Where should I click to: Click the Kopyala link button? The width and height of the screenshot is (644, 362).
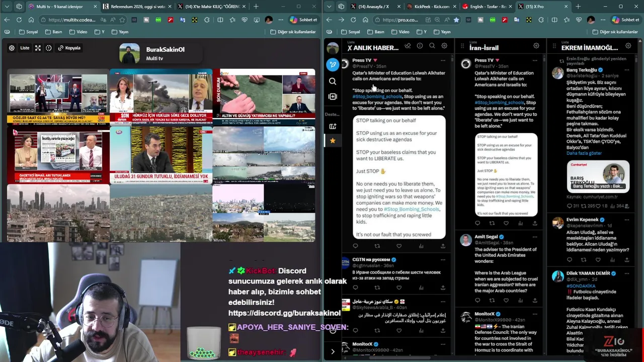pyautogui.click(x=69, y=48)
